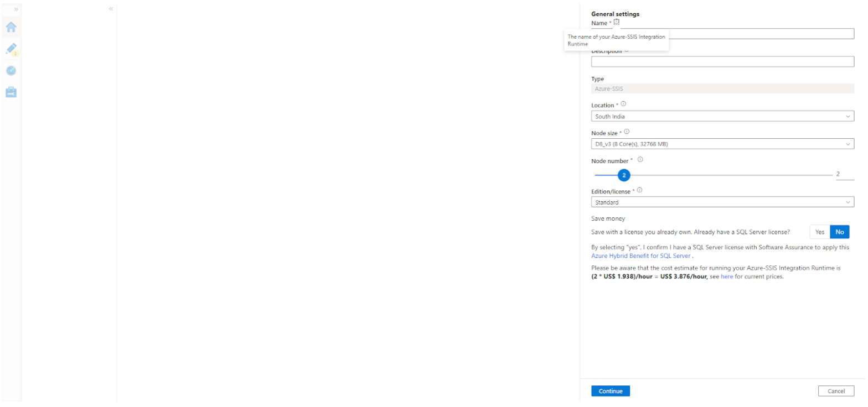Screen dimensions: 868x407
Task: Click the Name field info icon
Action: (617, 22)
